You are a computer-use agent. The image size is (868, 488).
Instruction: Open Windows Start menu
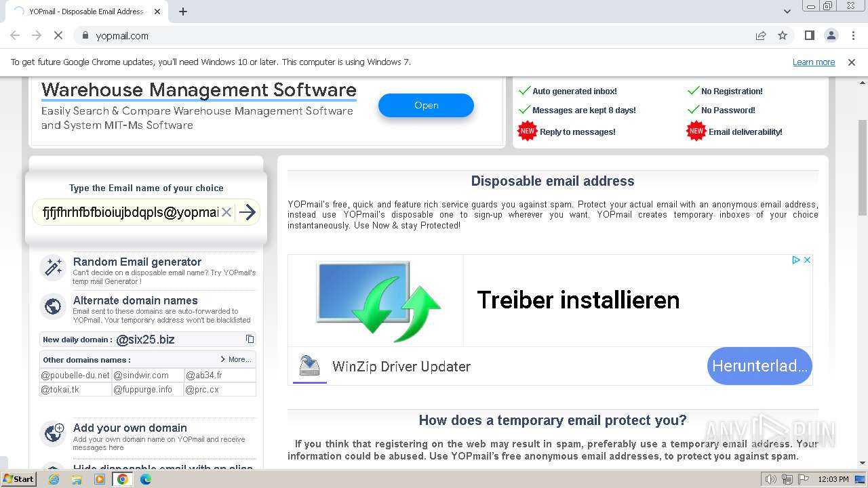[x=19, y=479]
